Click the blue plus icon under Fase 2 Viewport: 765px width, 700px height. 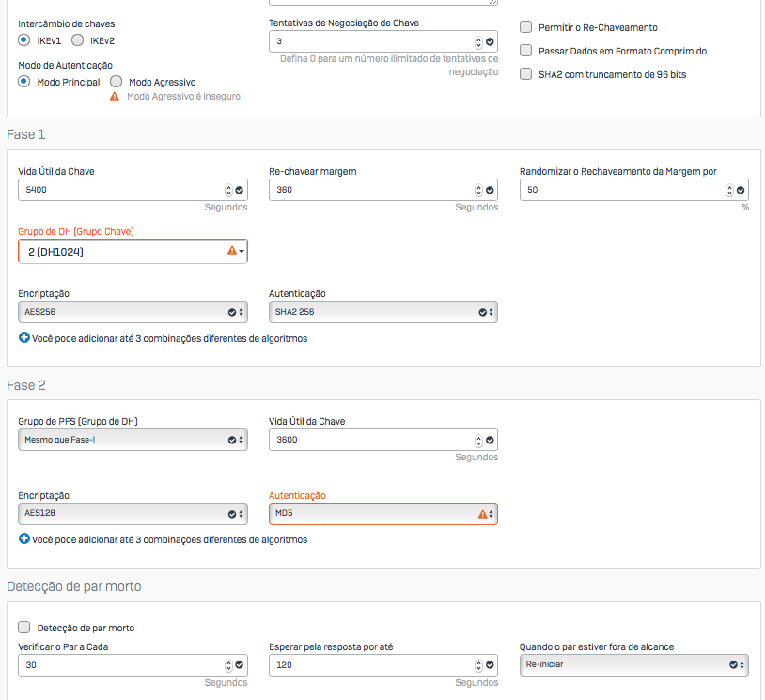24,539
